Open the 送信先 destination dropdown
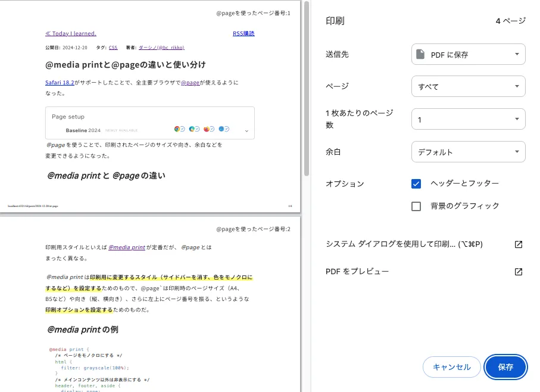540x392 pixels. pyautogui.click(x=468, y=54)
